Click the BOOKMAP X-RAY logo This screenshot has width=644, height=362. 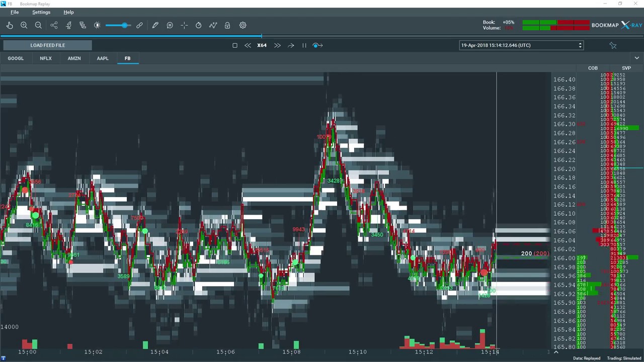(x=617, y=25)
